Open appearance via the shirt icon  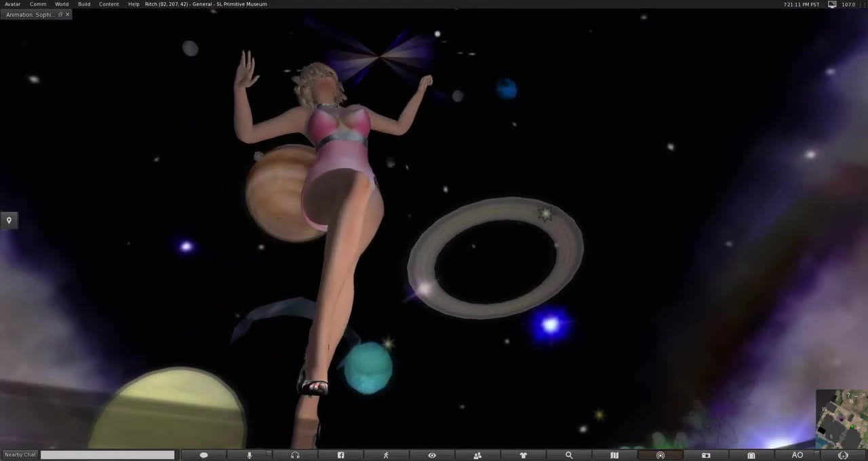pyautogui.click(x=523, y=455)
